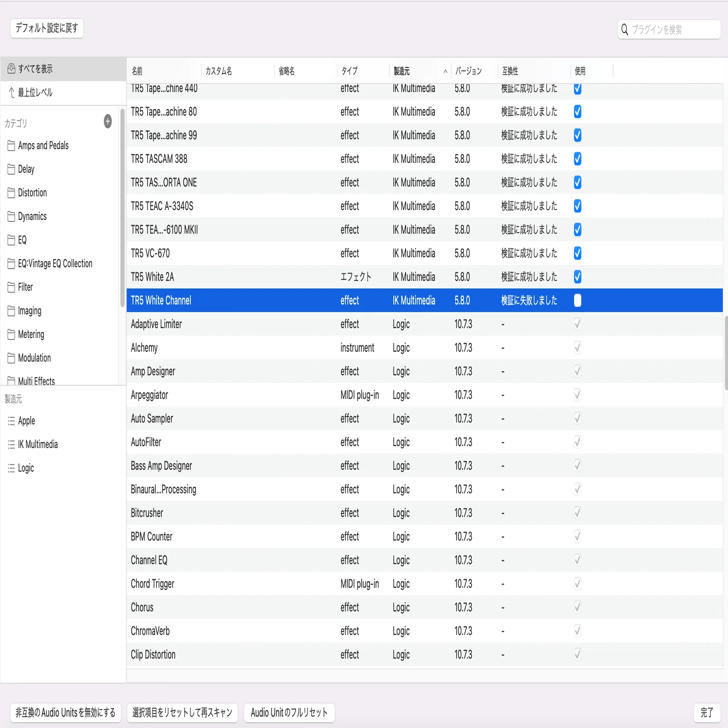The height and width of the screenshot is (728, 728).
Task: Sort by the 使用 column header
Action: 592,71
